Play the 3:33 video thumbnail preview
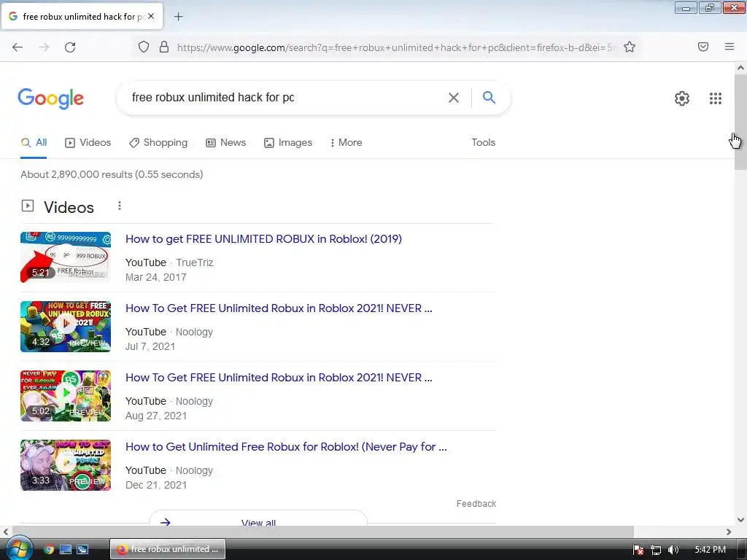This screenshot has width=747, height=560. pos(66,464)
